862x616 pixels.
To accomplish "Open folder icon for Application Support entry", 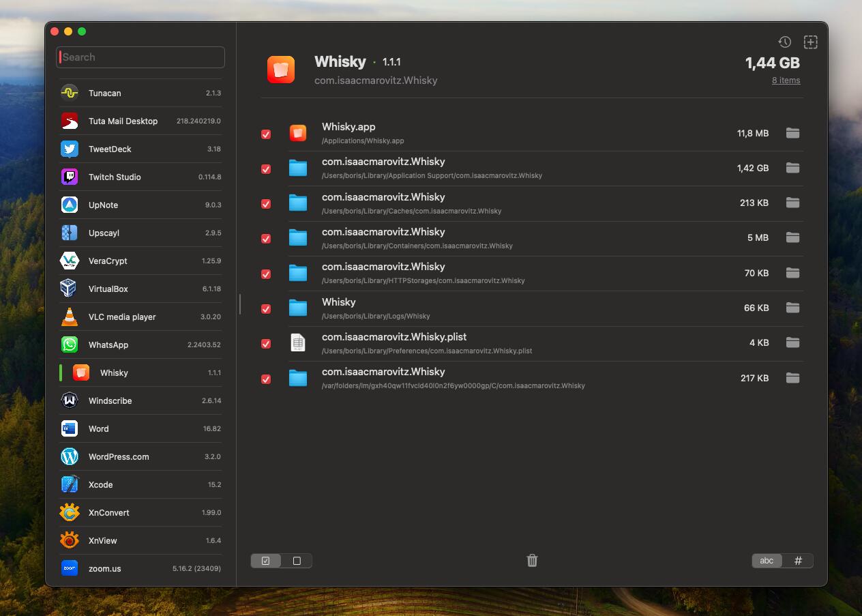I will pyautogui.click(x=792, y=168).
